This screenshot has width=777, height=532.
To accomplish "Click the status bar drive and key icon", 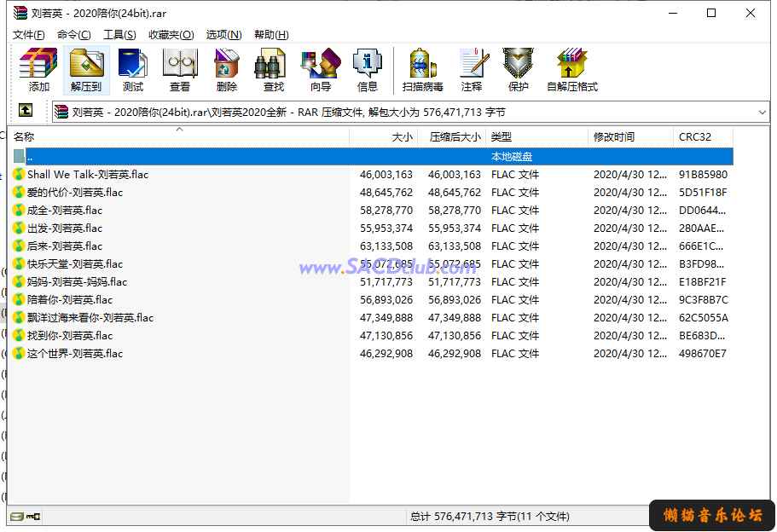I will click(x=26, y=517).
